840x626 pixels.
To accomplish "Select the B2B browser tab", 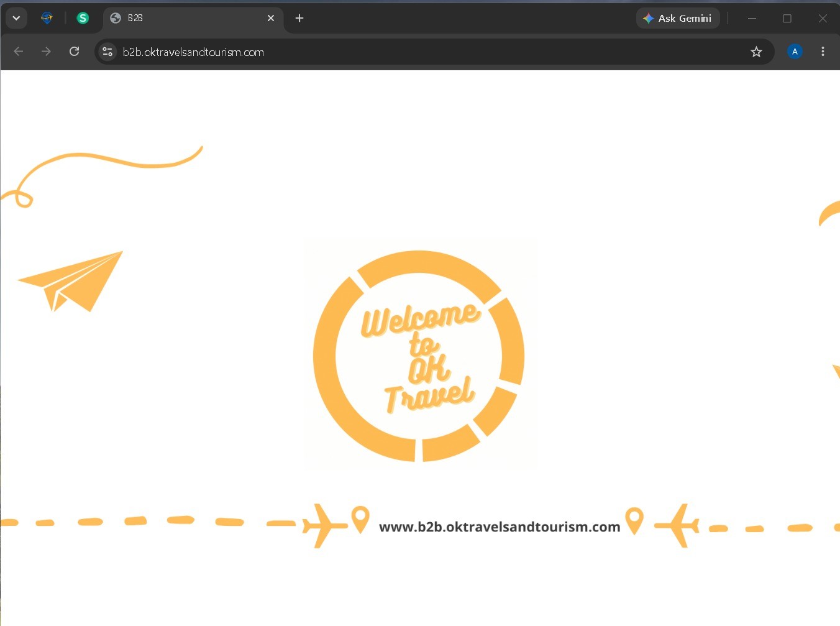I will 193,18.
